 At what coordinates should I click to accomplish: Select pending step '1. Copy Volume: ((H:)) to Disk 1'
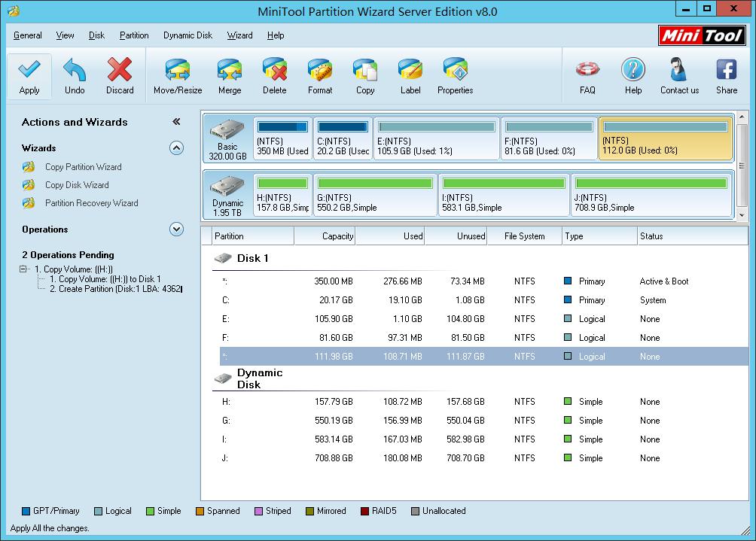(105, 279)
